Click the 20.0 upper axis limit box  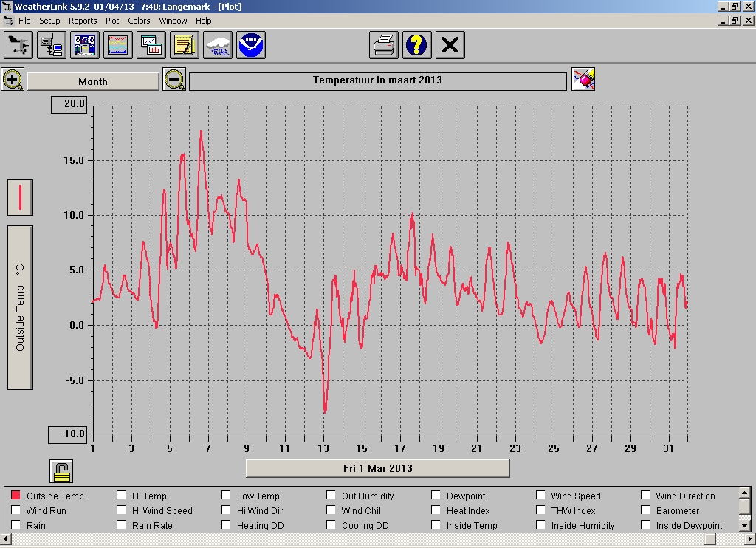(x=69, y=104)
